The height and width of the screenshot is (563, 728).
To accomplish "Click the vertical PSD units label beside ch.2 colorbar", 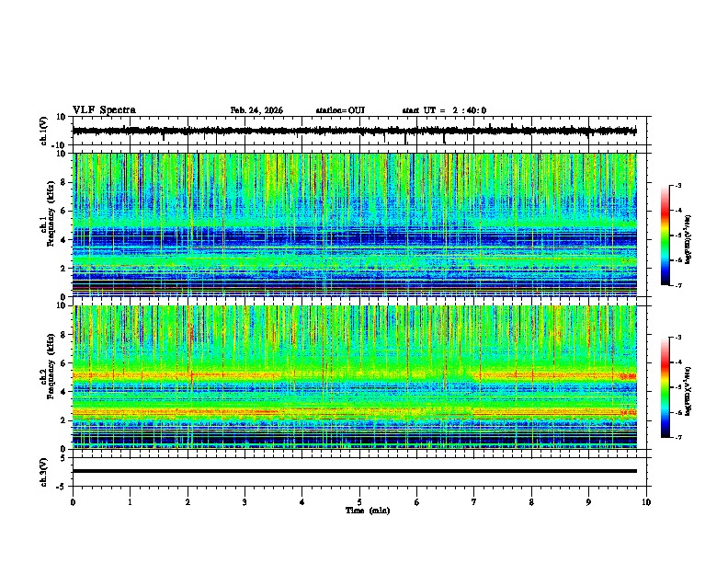I will coord(688,392).
